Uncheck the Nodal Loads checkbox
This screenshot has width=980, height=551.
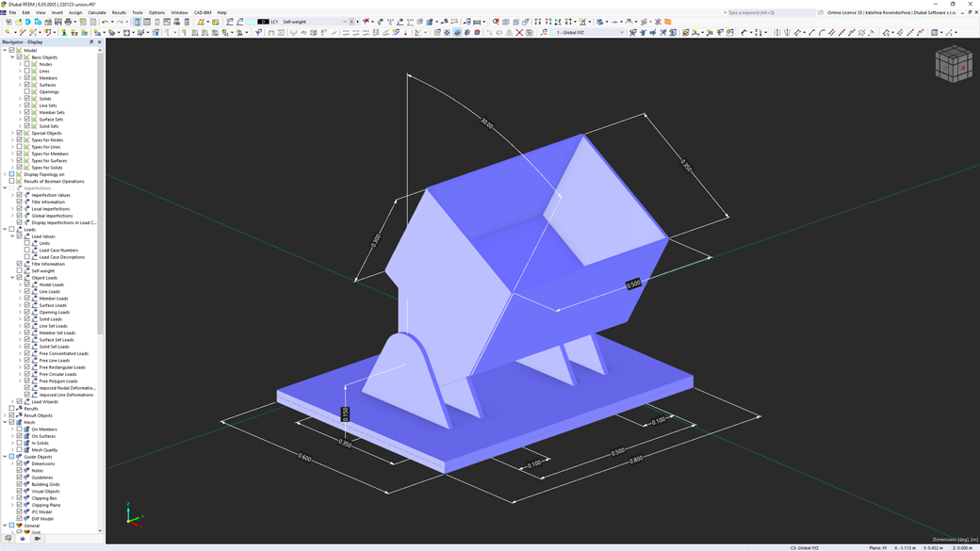[27, 284]
